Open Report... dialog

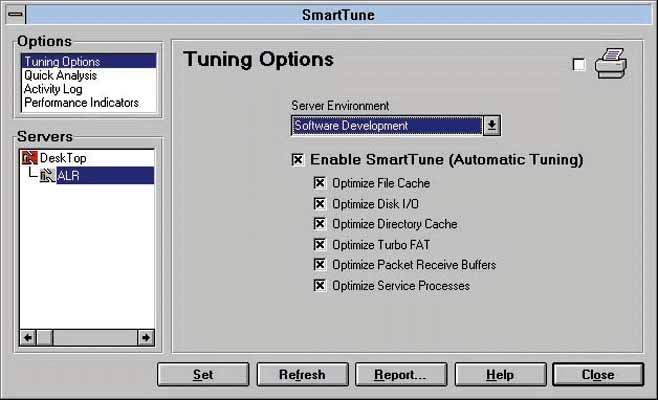point(399,375)
